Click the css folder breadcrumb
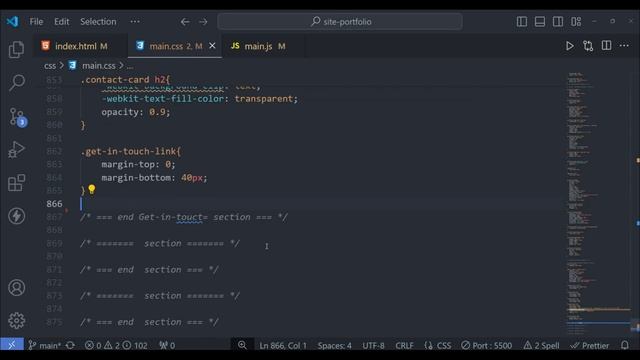Image resolution: width=640 pixels, height=360 pixels. [50, 66]
